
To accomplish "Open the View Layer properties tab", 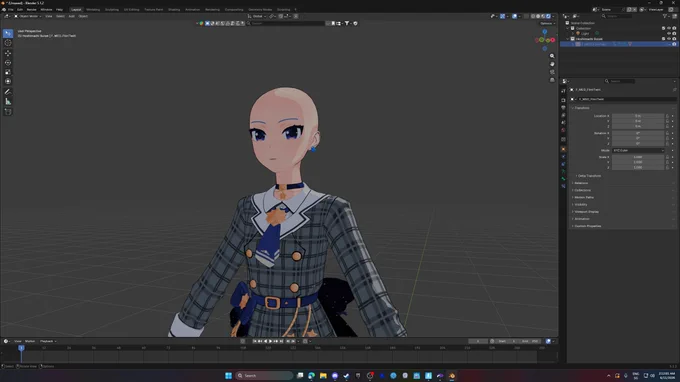I will 563,115.
